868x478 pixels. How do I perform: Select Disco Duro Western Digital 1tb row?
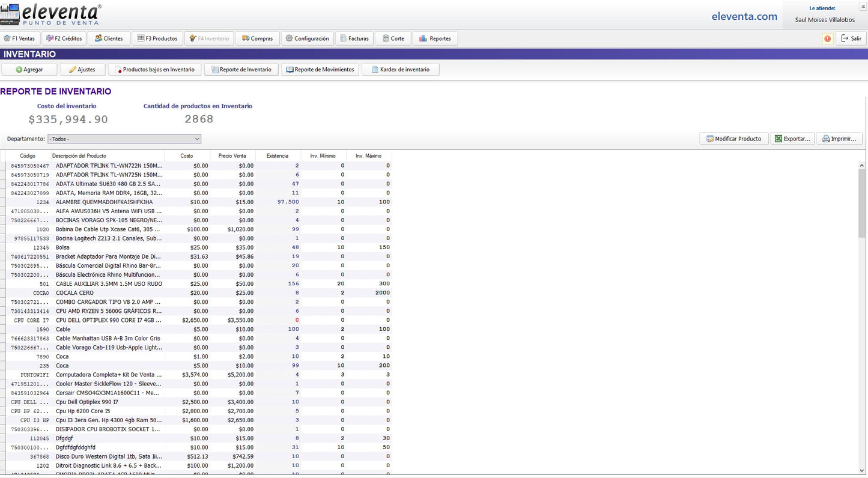[x=196, y=456]
